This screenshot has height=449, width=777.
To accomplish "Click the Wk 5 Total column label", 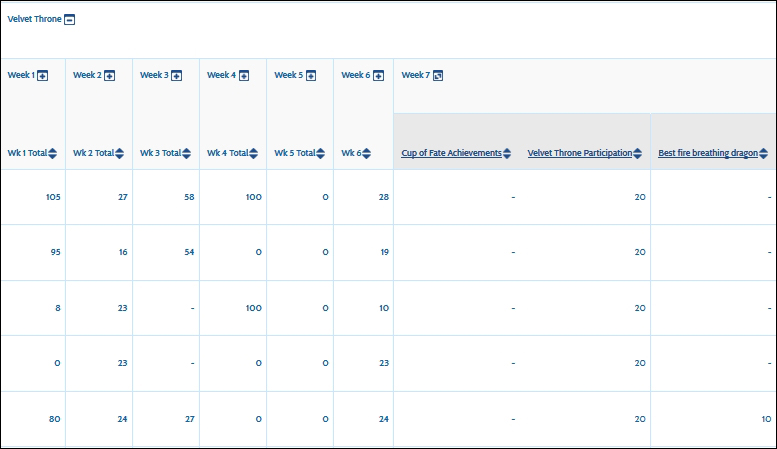I will click(295, 153).
